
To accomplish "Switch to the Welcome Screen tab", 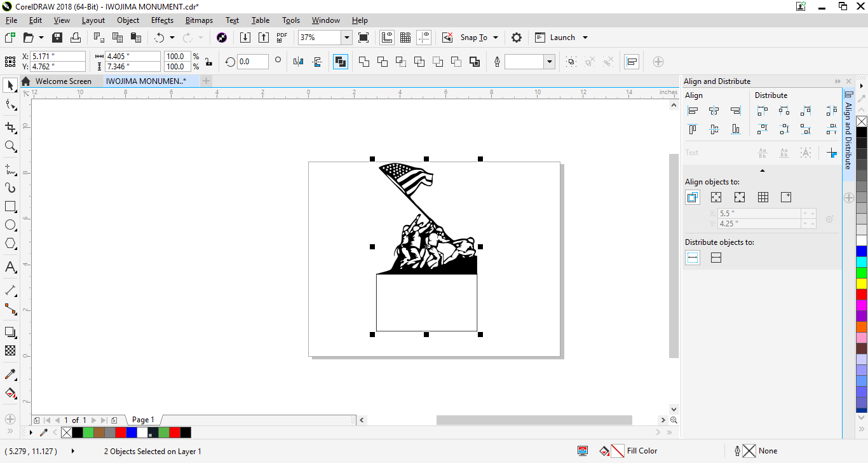I will (x=64, y=81).
